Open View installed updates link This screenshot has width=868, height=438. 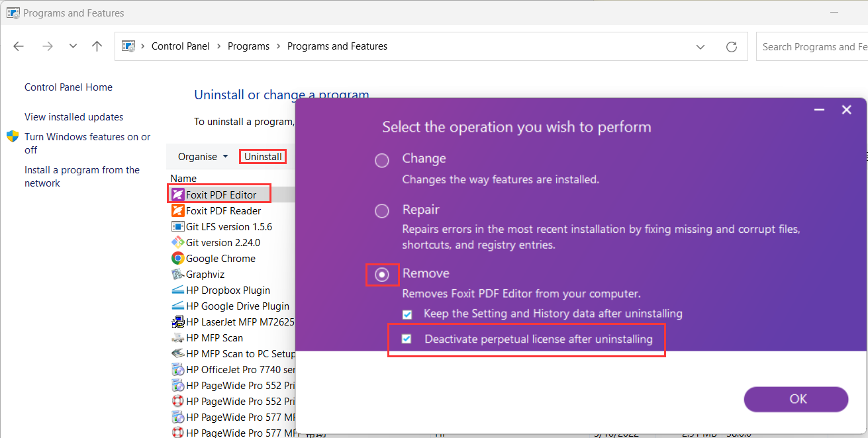click(x=73, y=117)
